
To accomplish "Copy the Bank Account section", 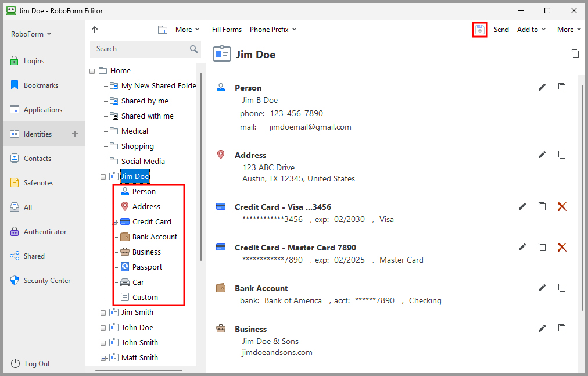I will (562, 288).
